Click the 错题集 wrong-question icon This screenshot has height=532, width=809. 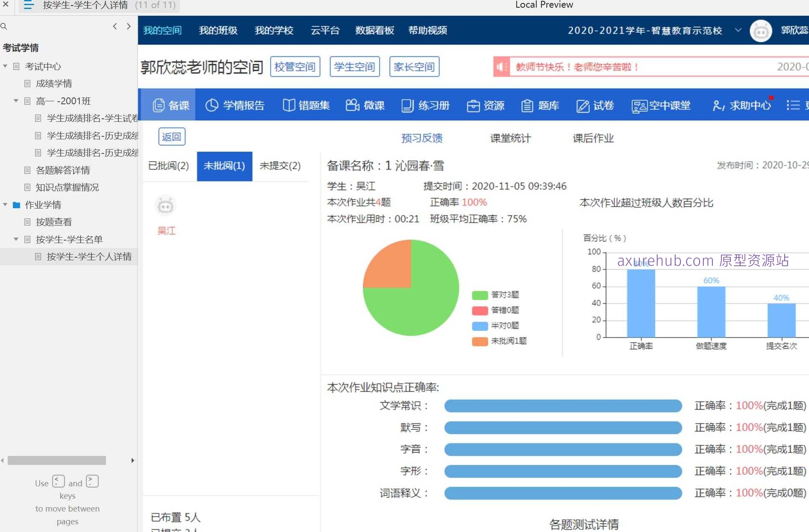[x=306, y=105]
